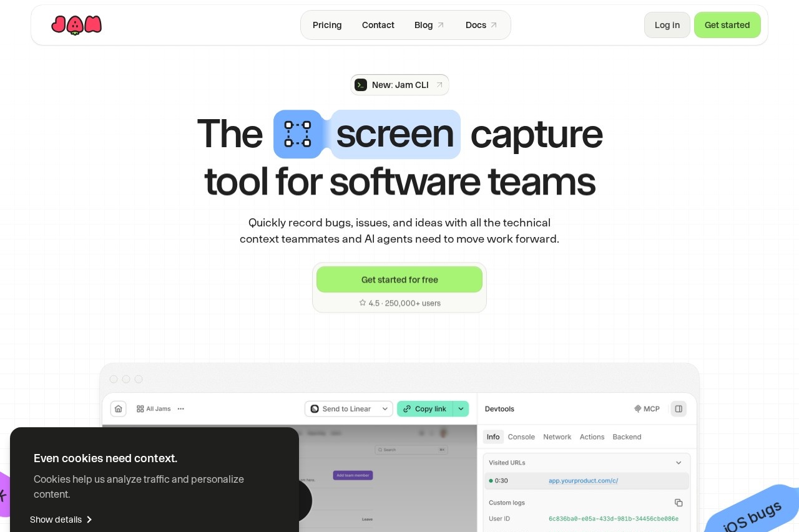Open the three-dot more options menu
Screen dimensions: 799x532
click(181, 409)
